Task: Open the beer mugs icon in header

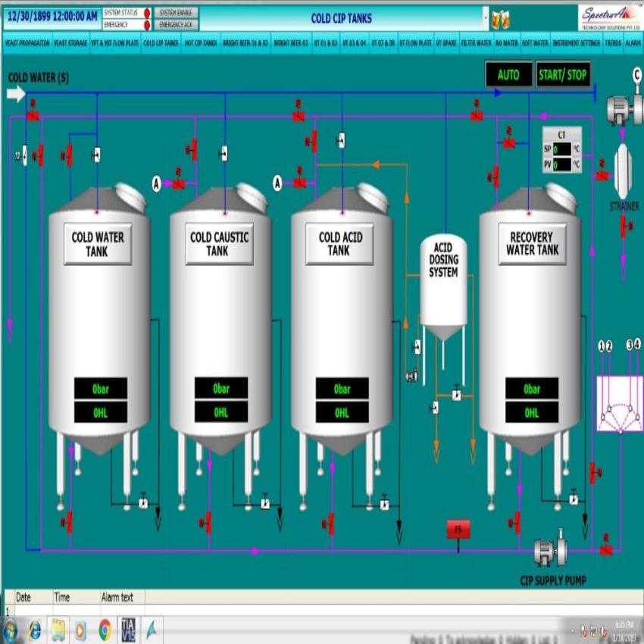Action: point(501,18)
